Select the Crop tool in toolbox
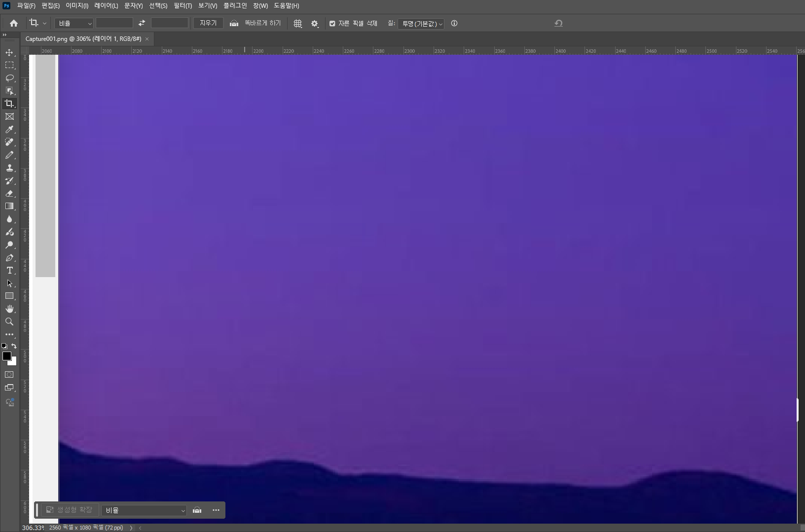The width and height of the screenshot is (805, 532). tap(9, 104)
